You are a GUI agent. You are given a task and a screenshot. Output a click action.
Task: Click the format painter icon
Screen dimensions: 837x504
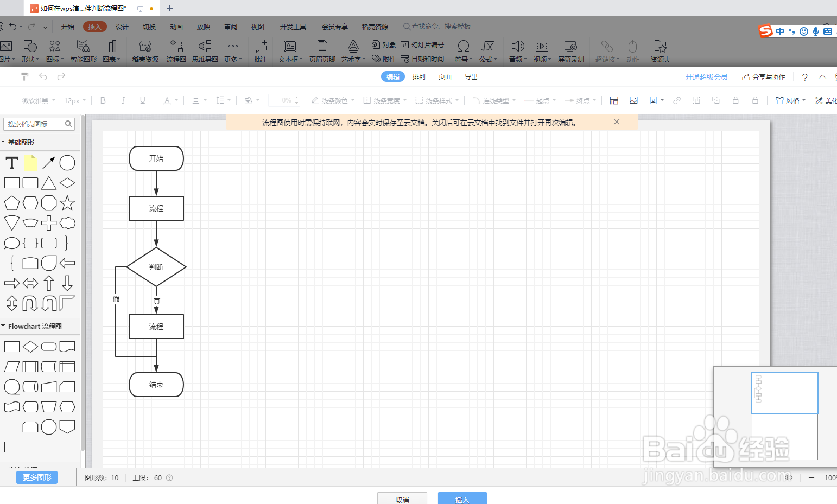click(x=24, y=77)
